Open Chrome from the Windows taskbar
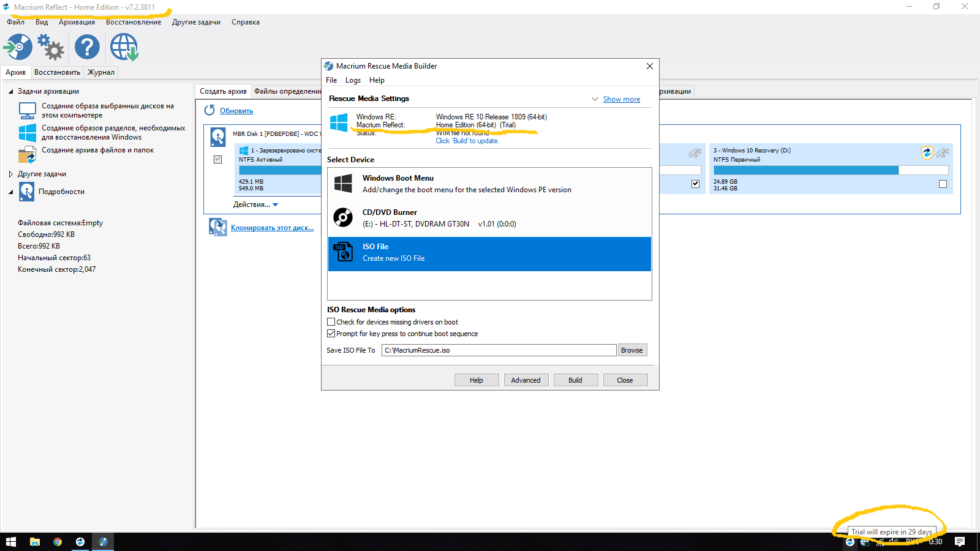This screenshot has height=551, width=980. point(58,542)
